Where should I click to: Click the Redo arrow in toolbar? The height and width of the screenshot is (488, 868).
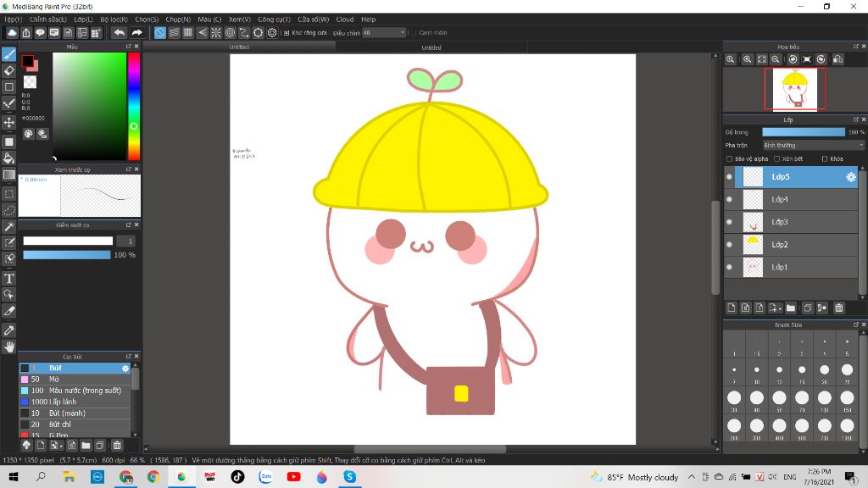pos(136,33)
